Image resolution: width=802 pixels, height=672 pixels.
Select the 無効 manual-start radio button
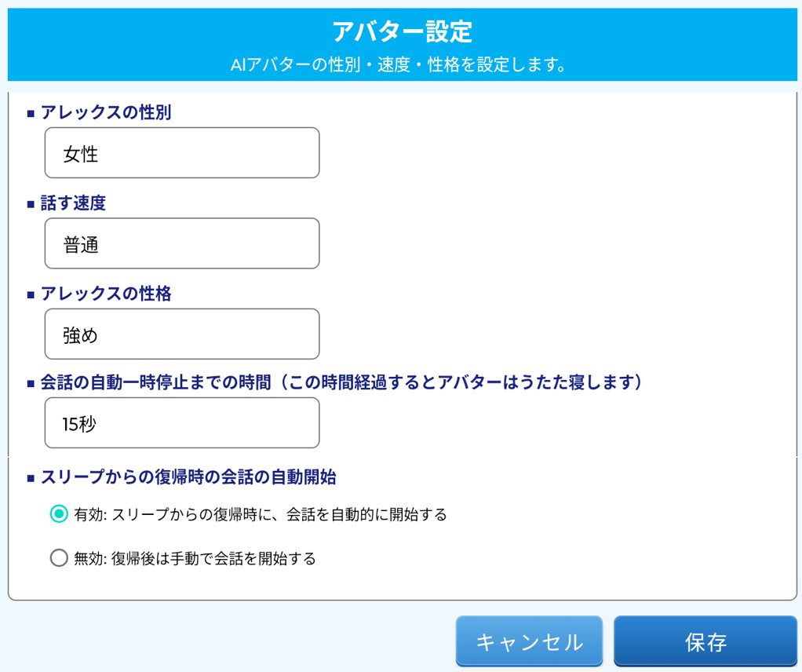click(x=59, y=558)
